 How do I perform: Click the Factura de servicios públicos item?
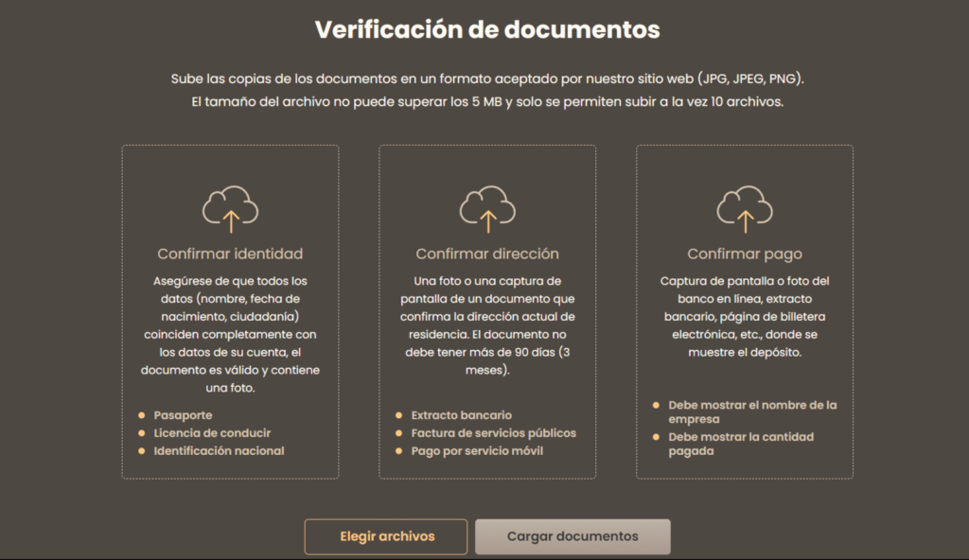(493, 433)
